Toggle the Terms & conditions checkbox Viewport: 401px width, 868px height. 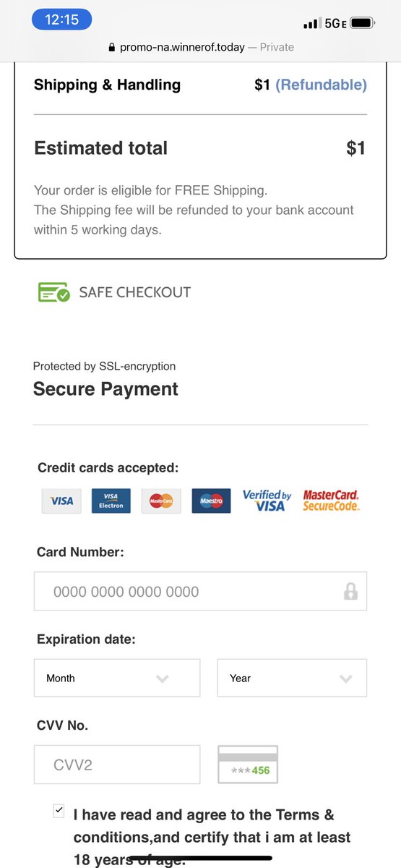click(59, 811)
